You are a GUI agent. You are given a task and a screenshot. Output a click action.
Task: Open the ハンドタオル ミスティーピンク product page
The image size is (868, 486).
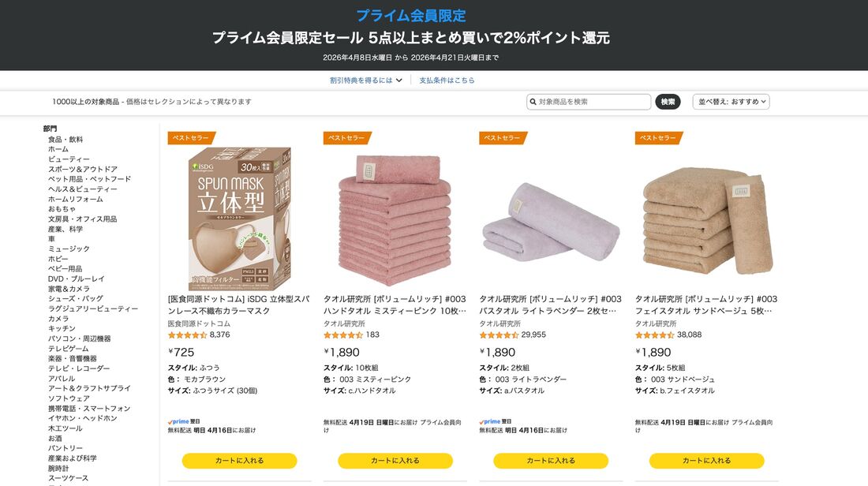(x=395, y=305)
